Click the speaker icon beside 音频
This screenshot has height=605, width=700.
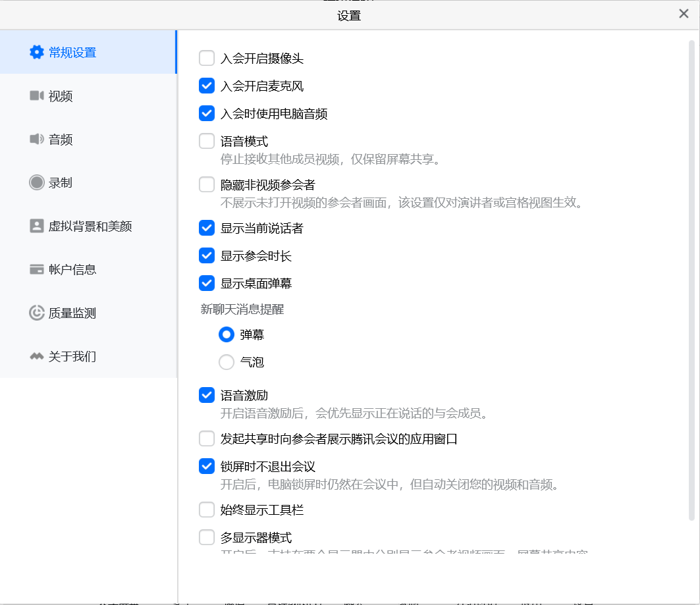coord(37,139)
